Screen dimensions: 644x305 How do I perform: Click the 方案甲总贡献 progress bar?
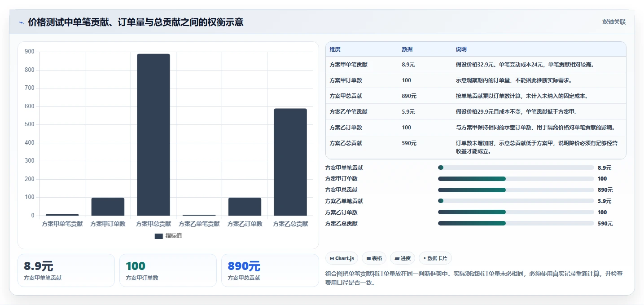[x=516, y=190]
